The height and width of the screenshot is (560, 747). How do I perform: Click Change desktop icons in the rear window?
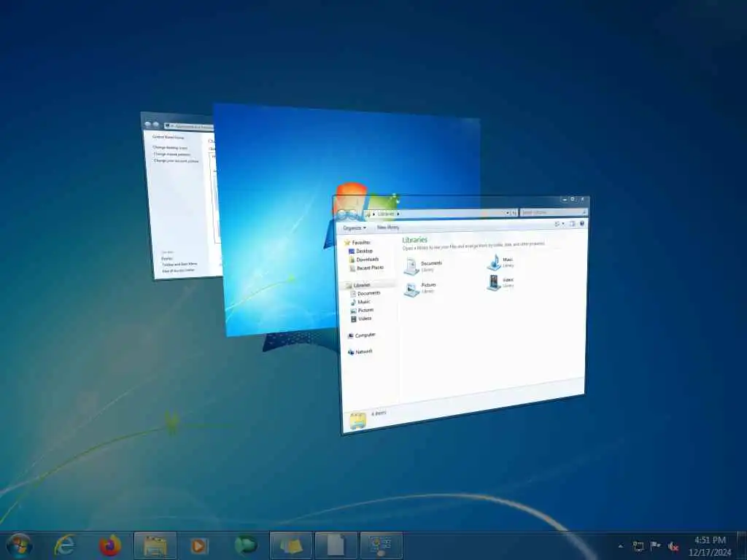tap(170, 147)
